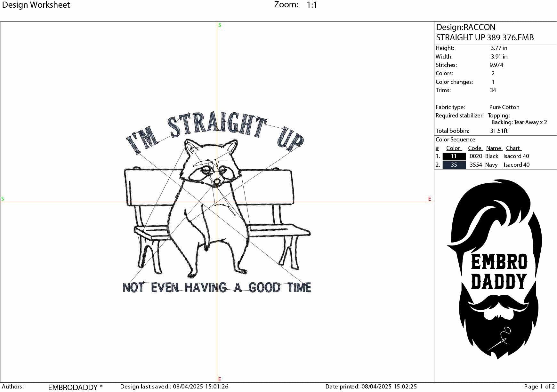
Task: Click the thread name 'Black'
Action: click(x=492, y=156)
